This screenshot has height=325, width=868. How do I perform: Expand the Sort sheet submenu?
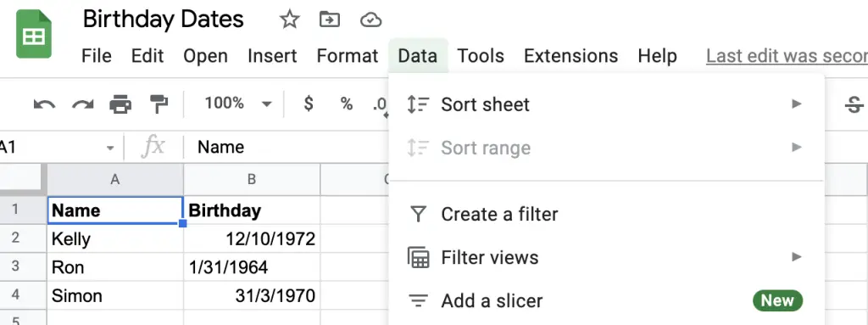click(x=606, y=104)
